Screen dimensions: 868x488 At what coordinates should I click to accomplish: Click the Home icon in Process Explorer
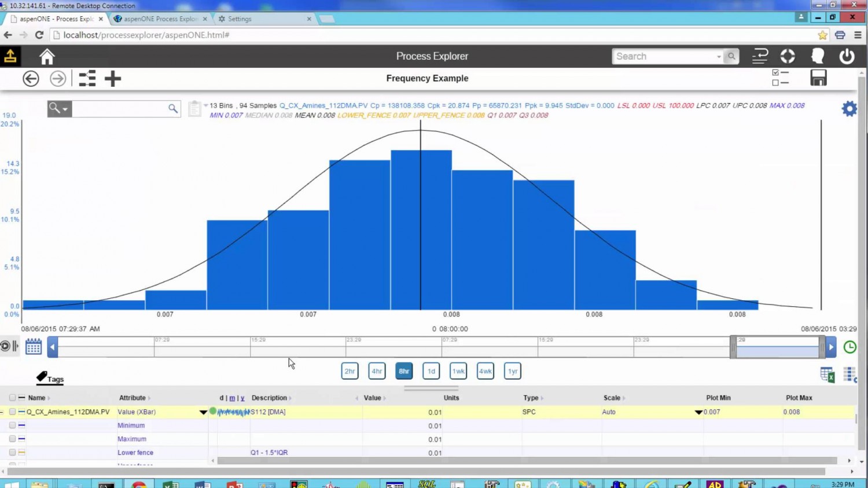(x=47, y=57)
